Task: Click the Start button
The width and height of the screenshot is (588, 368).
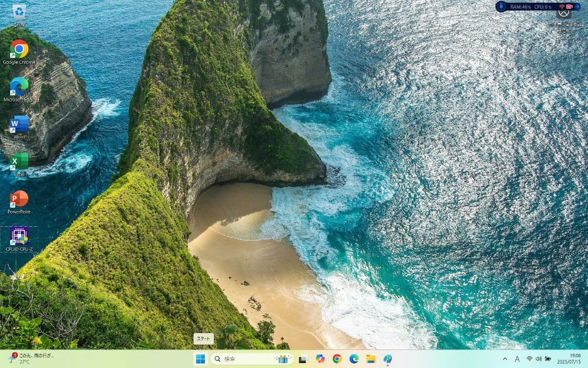Action: 202,359
